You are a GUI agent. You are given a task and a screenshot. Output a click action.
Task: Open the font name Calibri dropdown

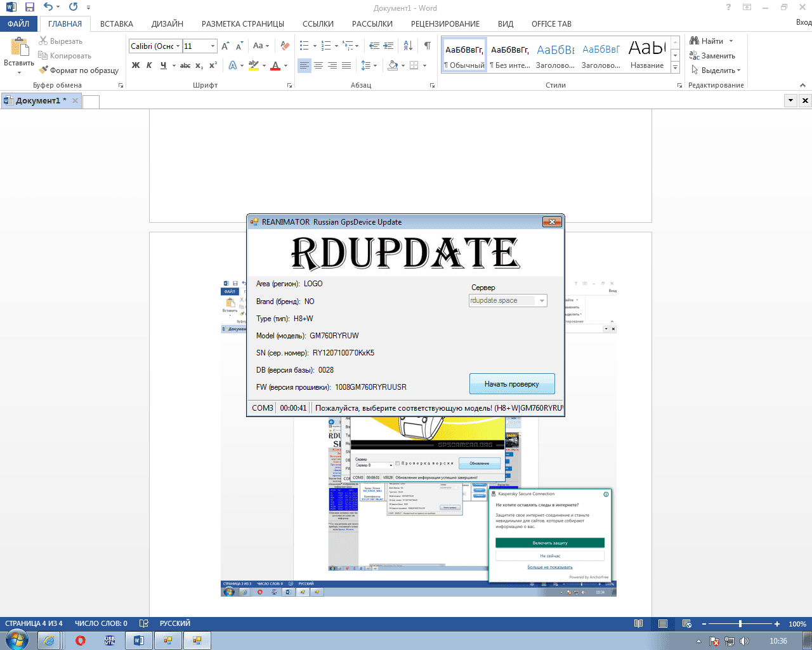point(178,46)
